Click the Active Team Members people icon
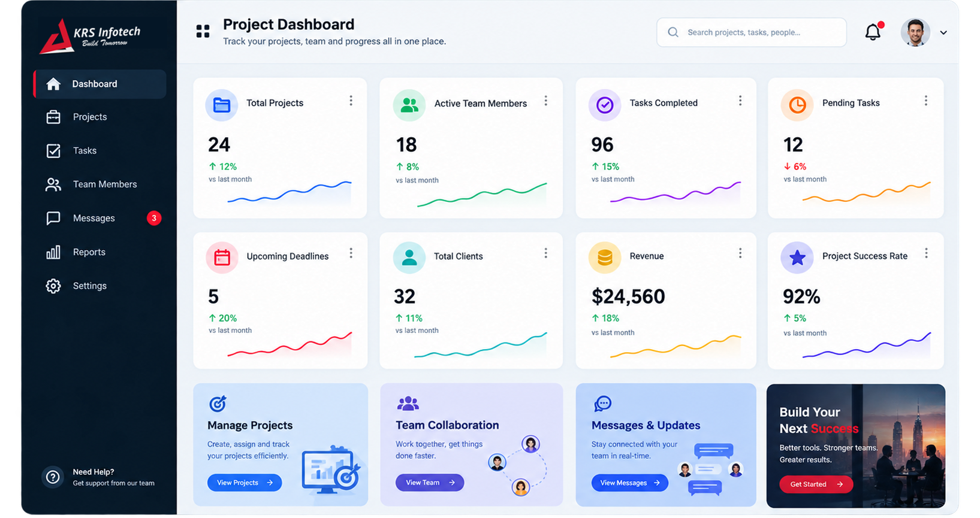980x518 pixels. click(x=409, y=105)
